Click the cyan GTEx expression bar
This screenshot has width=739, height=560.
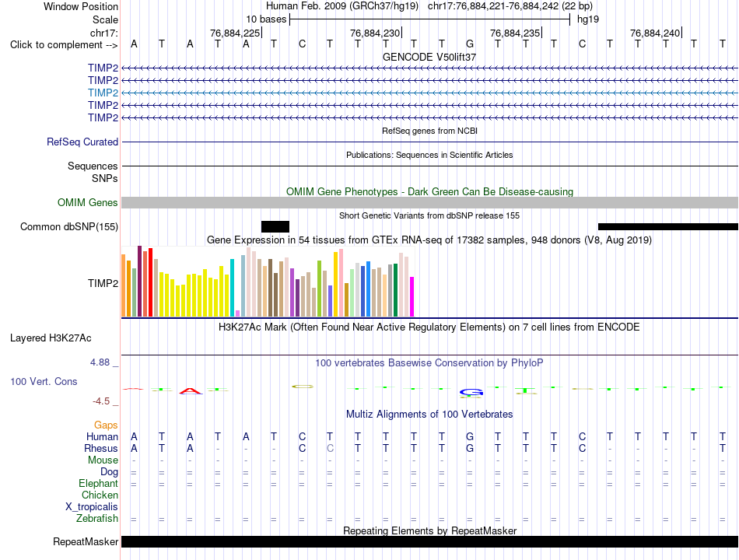tap(232, 288)
